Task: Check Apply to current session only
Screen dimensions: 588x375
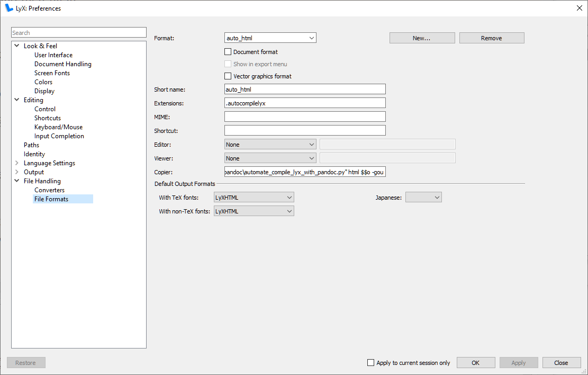Action: [x=370, y=363]
